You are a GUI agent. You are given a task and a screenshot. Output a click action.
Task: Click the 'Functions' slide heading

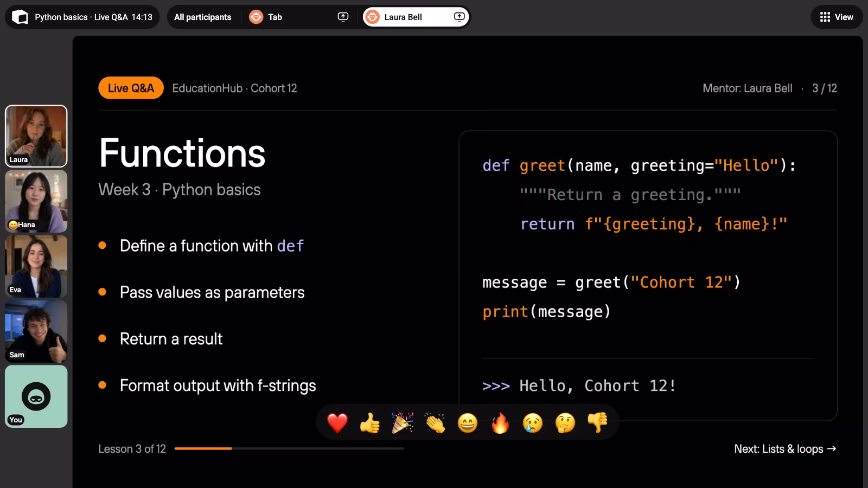coord(182,153)
